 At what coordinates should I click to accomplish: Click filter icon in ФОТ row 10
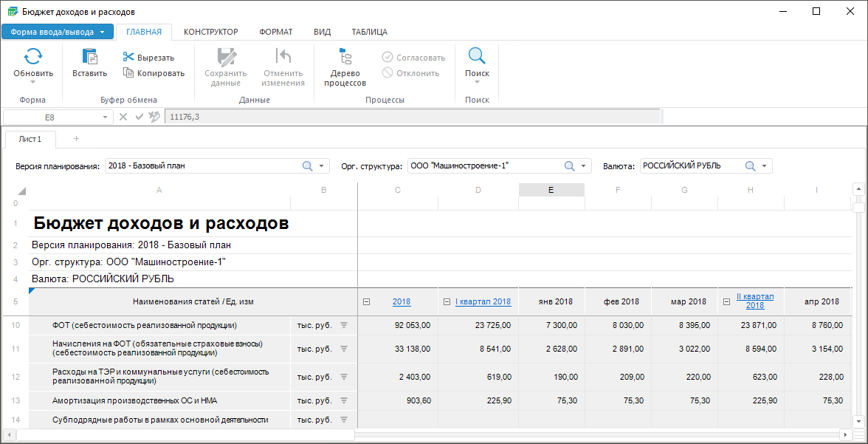pos(343,325)
